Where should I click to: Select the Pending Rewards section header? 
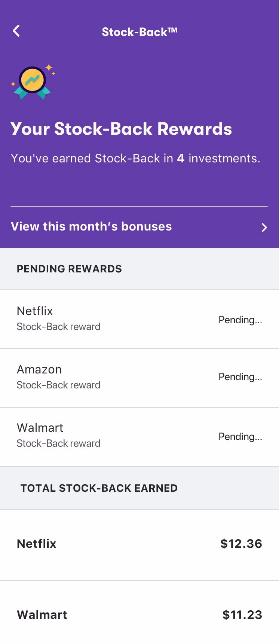tap(69, 269)
